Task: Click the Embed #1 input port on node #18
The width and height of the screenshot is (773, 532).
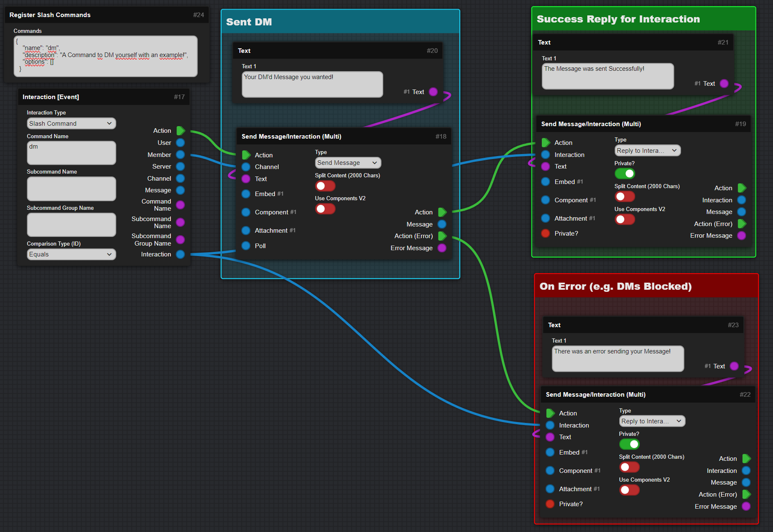Action: point(246,194)
